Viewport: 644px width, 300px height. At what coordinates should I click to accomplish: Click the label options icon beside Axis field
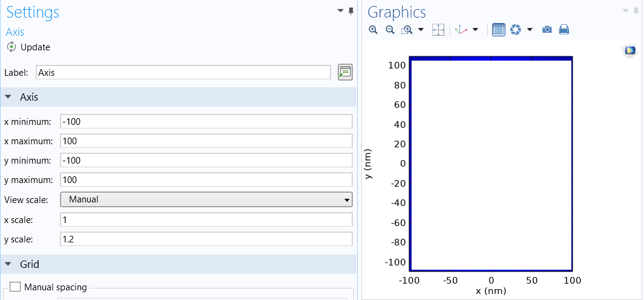click(x=345, y=72)
